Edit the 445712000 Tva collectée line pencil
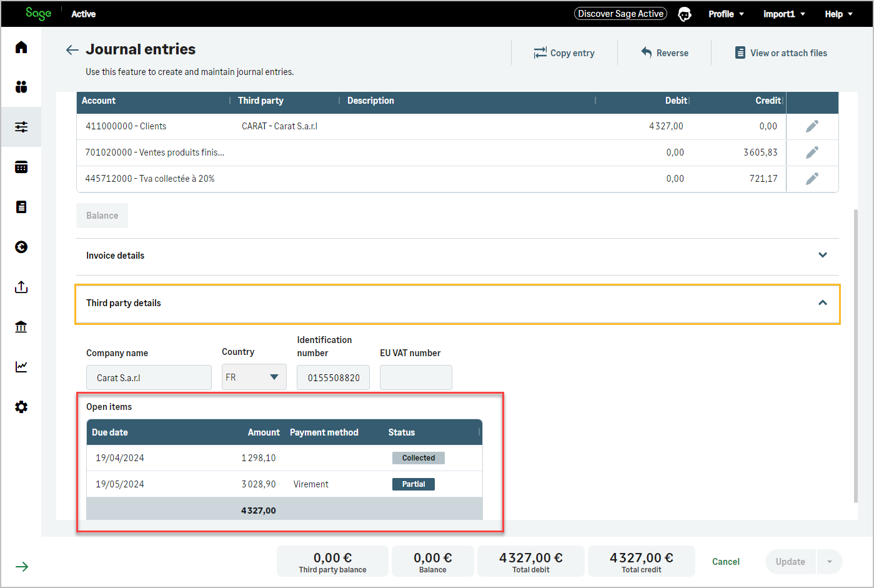The image size is (874, 588). [x=812, y=179]
